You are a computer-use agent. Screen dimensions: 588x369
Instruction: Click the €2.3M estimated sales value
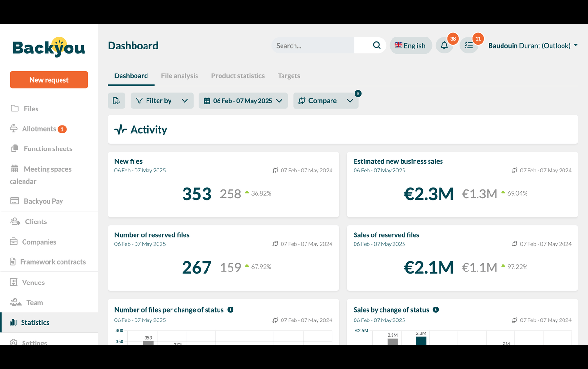click(429, 194)
